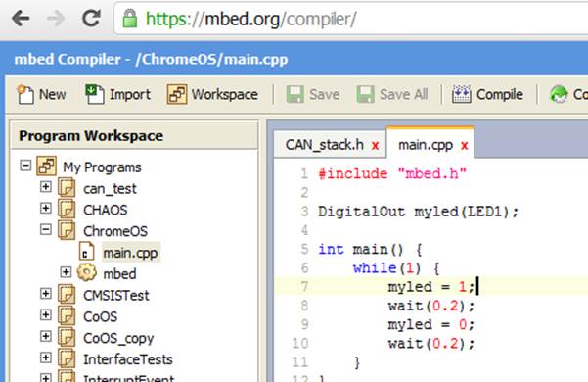
Task: Close the CAN_stack.h tab
Action: pos(375,146)
